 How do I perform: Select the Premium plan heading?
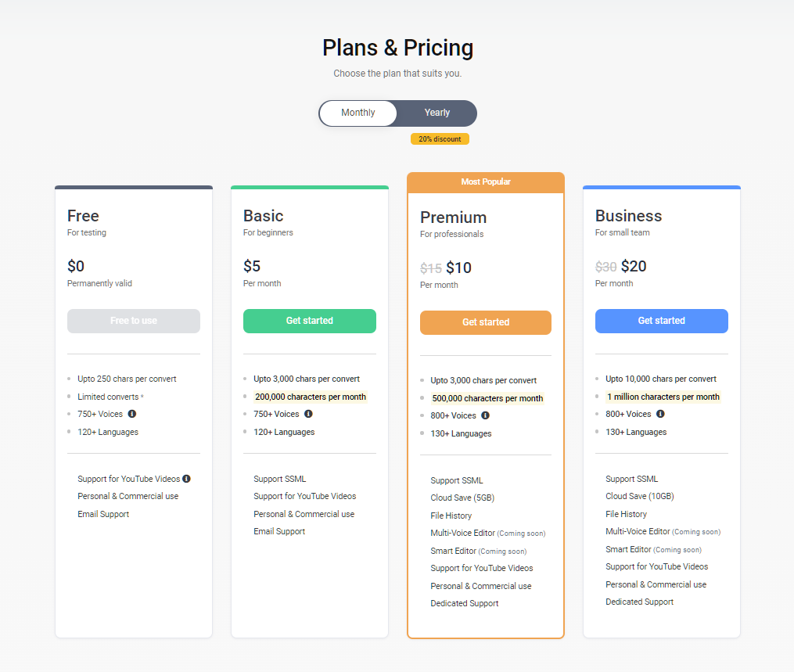pos(453,217)
